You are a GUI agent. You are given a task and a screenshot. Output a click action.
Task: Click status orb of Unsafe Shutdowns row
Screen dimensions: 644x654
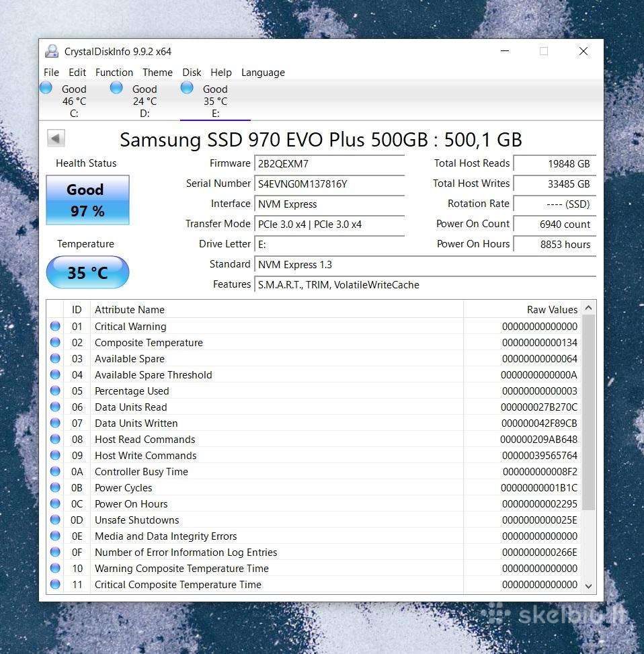point(55,520)
